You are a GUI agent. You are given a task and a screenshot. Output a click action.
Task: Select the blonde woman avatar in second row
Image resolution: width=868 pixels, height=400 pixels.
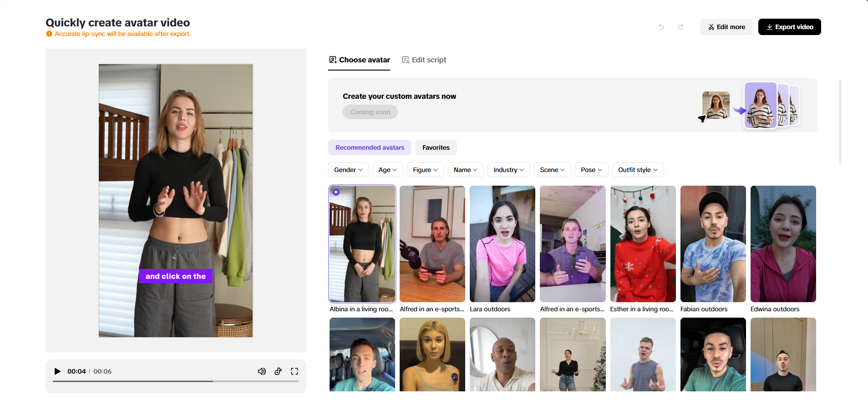(x=432, y=354)
